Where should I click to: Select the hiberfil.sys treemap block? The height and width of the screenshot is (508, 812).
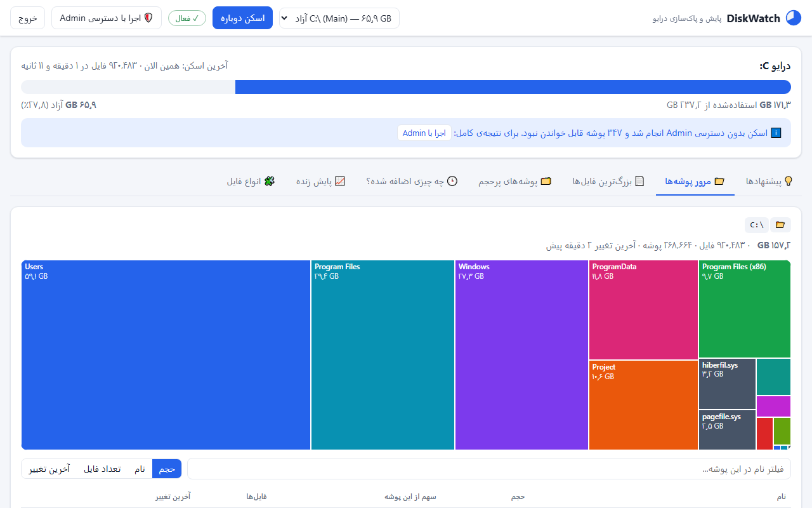click(727, 384)
